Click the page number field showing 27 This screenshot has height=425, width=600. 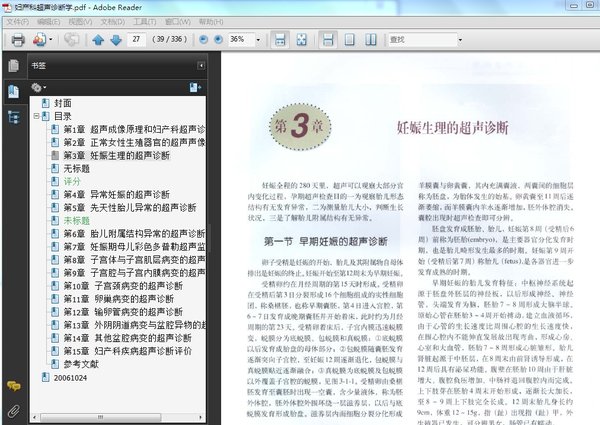point(136,39)
